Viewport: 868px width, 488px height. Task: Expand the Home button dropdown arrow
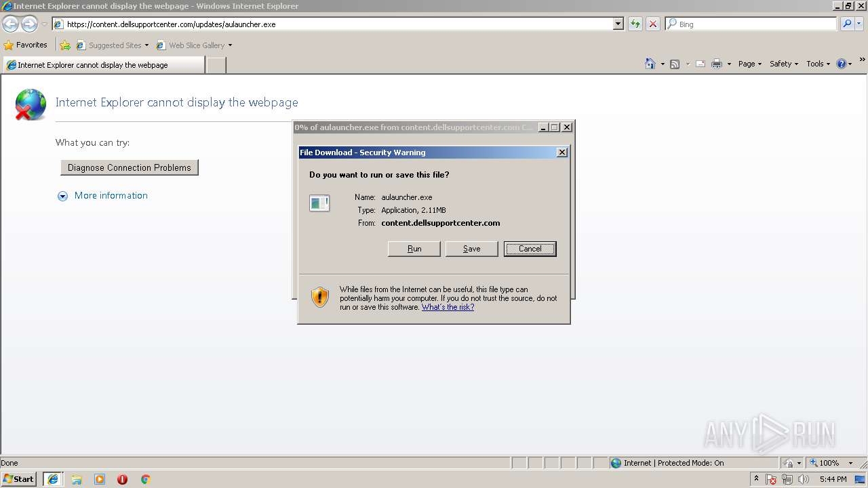click(x=663, y=64)
